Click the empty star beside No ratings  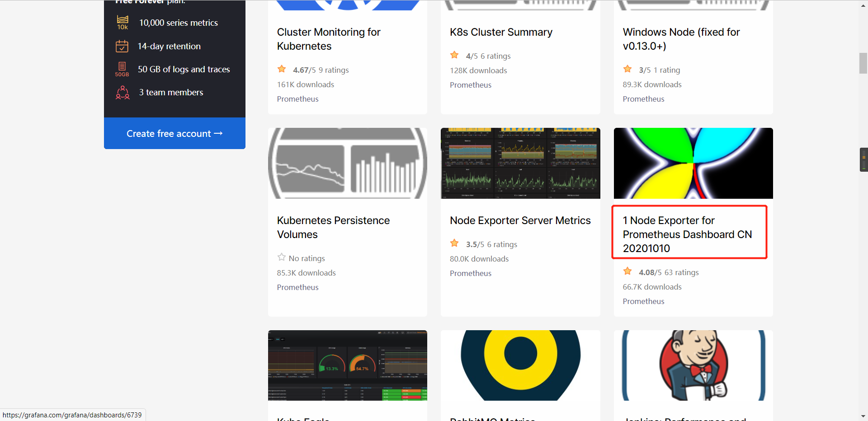pos(282,257)
